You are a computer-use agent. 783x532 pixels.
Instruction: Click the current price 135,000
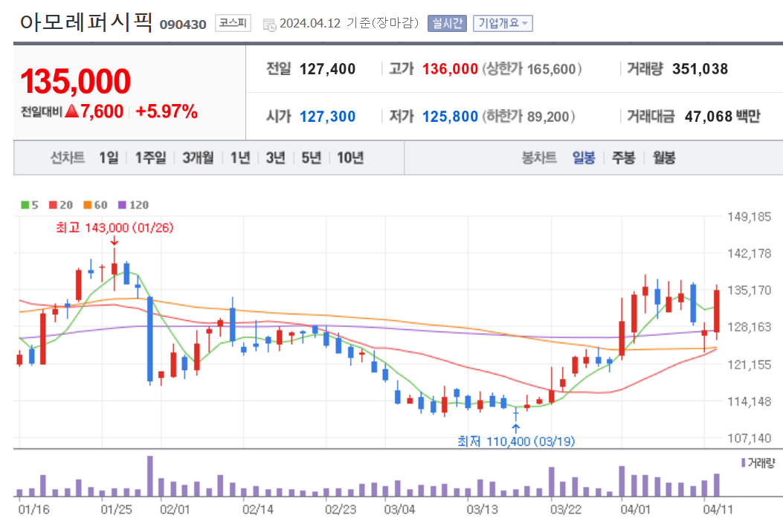(x=75, y=81)
